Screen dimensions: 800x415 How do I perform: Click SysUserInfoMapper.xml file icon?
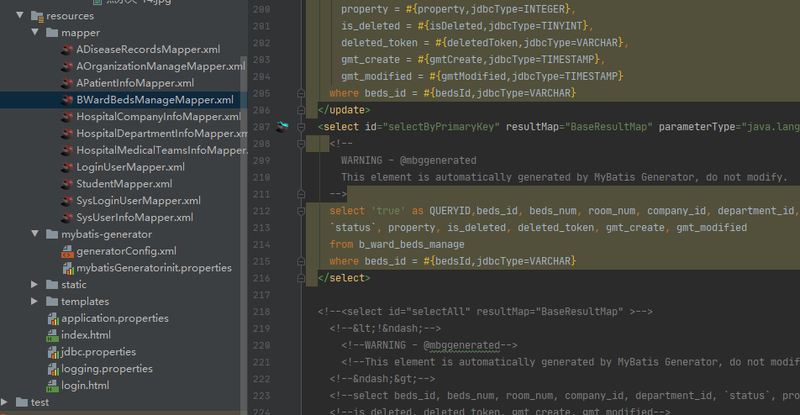click(x=67, y=218)
